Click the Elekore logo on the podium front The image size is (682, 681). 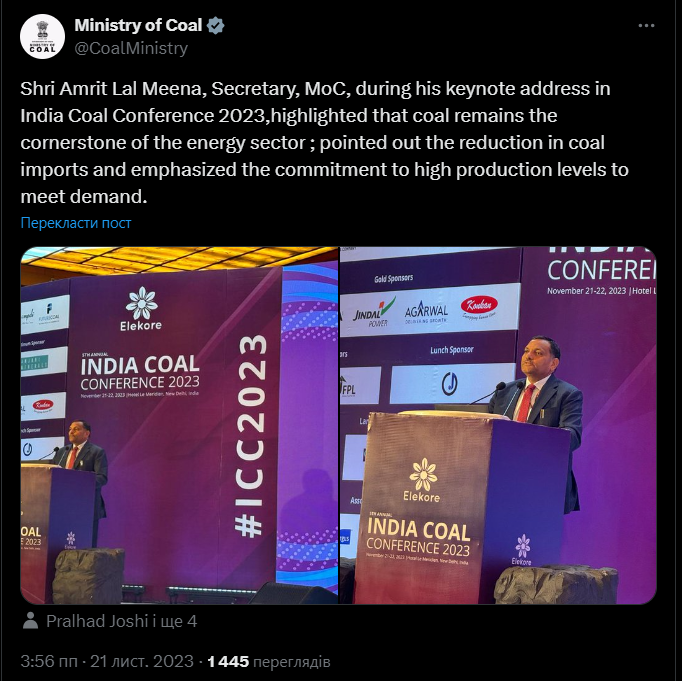coord(421,480)
